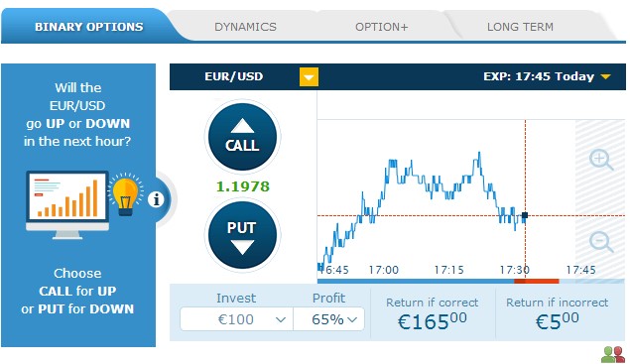Click the lightbulb tip icon
This screenshot has height=364, width=630.
pyautogui.click(x=125, y=194)
